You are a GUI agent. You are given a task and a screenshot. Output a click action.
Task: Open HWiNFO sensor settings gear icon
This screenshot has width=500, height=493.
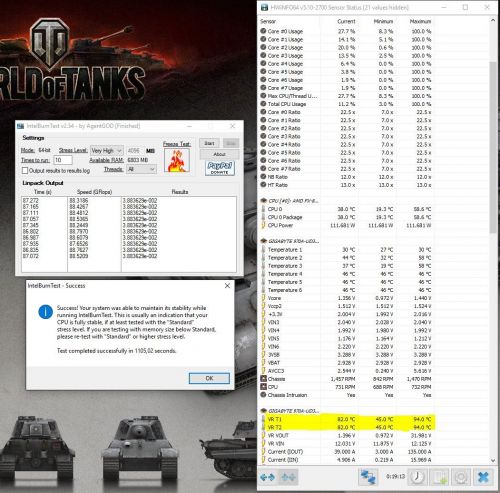(x=461, y=477)
